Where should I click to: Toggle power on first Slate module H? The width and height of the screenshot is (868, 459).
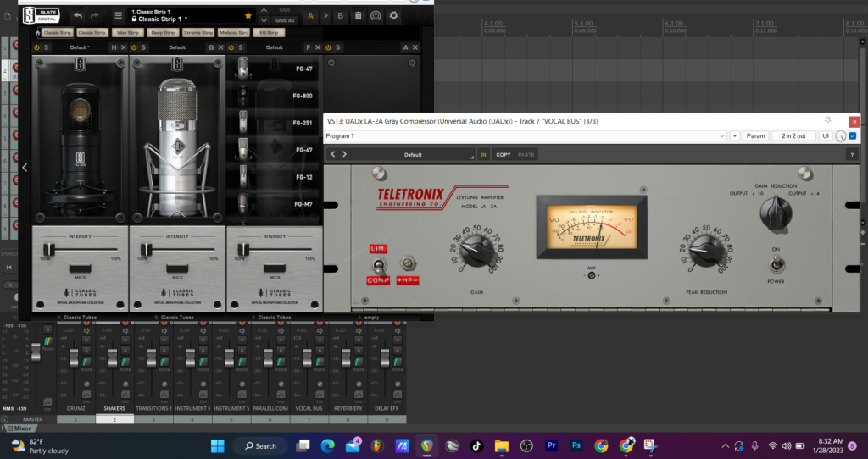pyautogui.click(x=36, y=47)
